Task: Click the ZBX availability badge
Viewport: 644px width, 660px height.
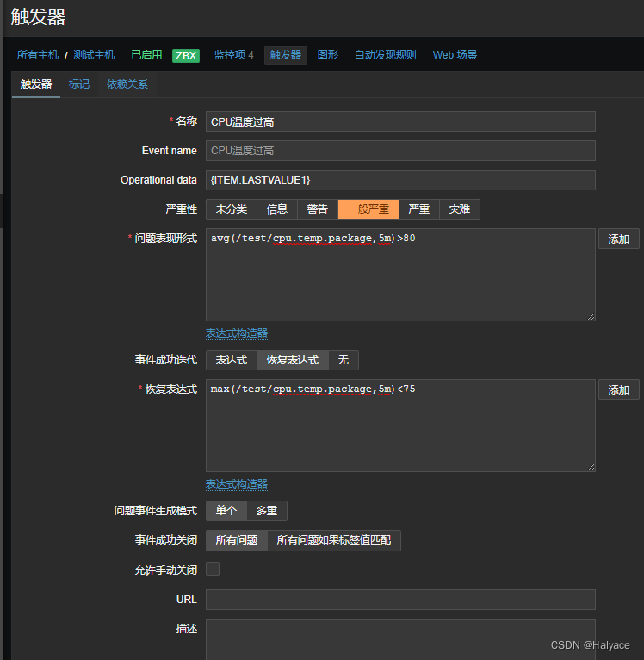Action: click(x=185, y=55)
